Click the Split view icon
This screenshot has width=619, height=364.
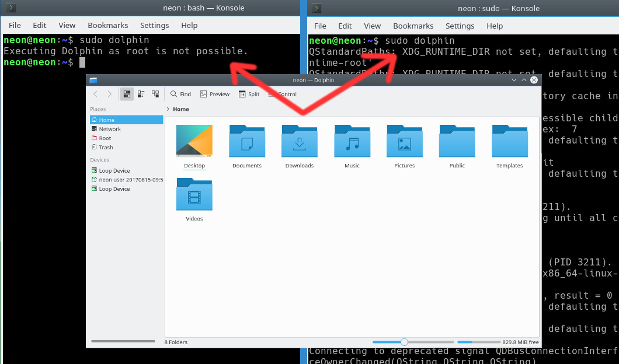249,94
